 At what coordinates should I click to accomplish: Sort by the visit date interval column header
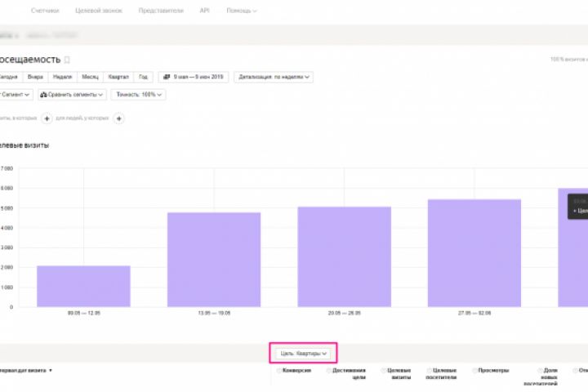(x=25, y=371)
